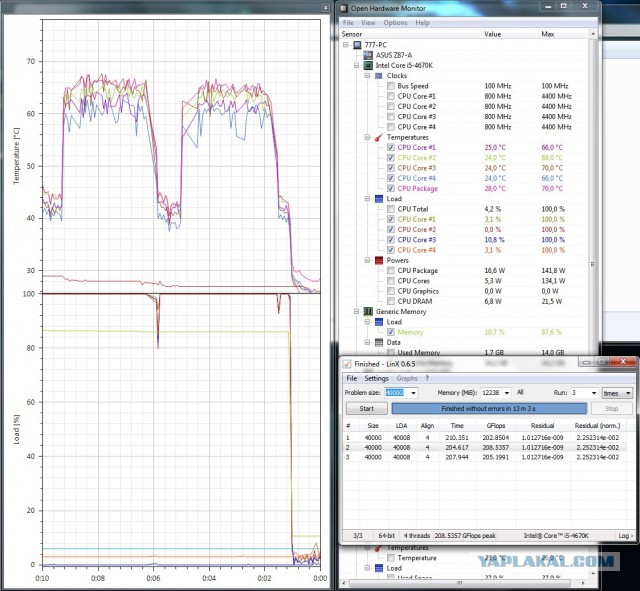Collapse the 777-PC tree node
This screenshot has width=640, height=591.
(346, 44)
